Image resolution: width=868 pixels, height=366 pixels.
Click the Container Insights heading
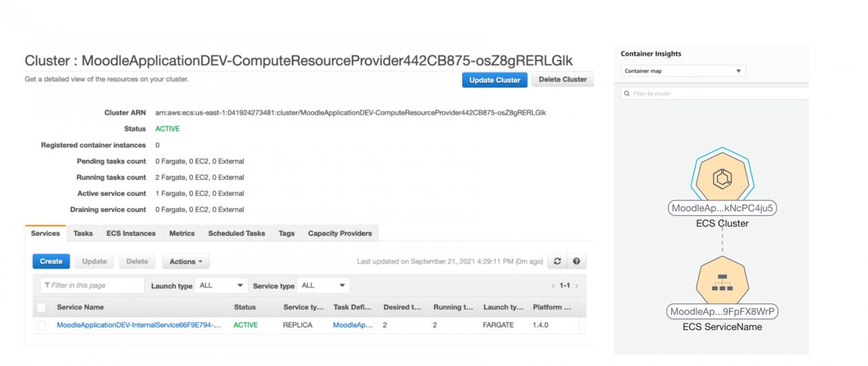coord(651,54)
